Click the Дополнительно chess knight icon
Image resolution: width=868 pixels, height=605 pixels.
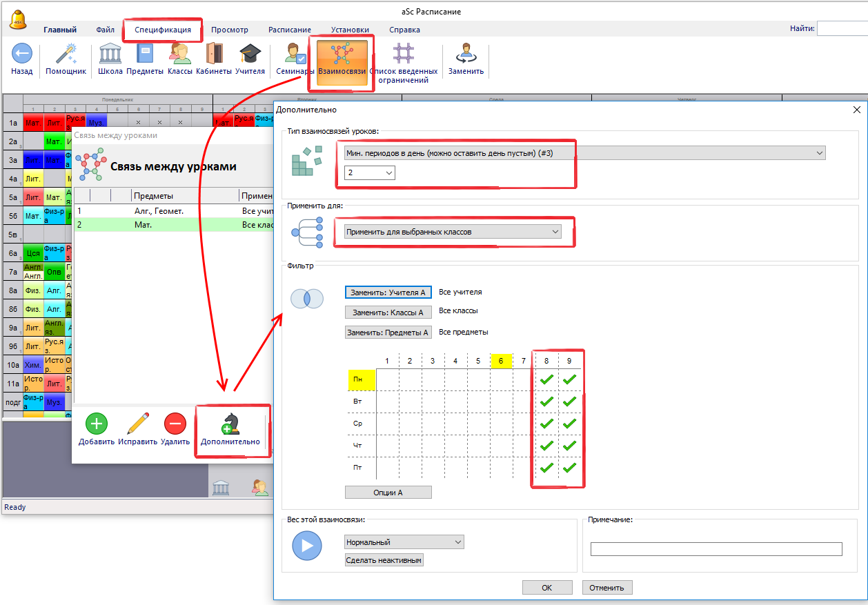click(230, 424)
